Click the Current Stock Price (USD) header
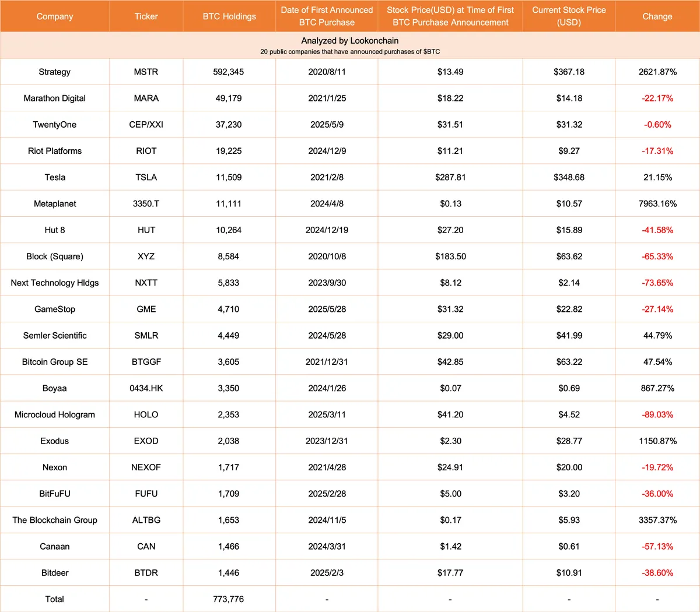Image resolution: width=700 pixels, height=612 pixels. 569,16
